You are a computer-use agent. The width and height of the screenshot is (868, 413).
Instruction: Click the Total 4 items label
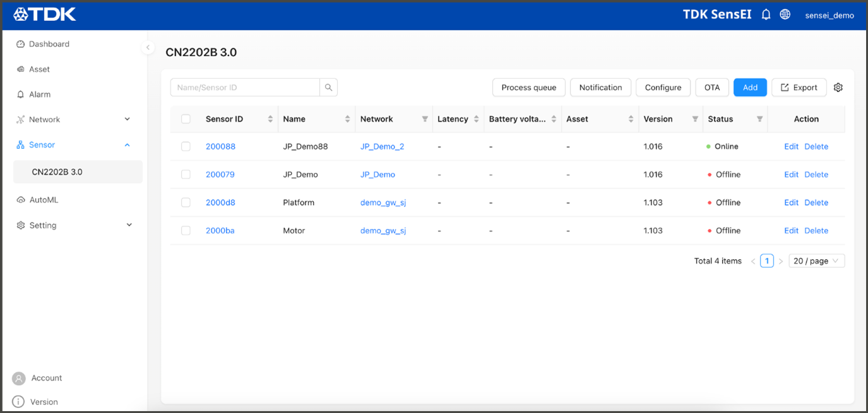tap(718, 261)
